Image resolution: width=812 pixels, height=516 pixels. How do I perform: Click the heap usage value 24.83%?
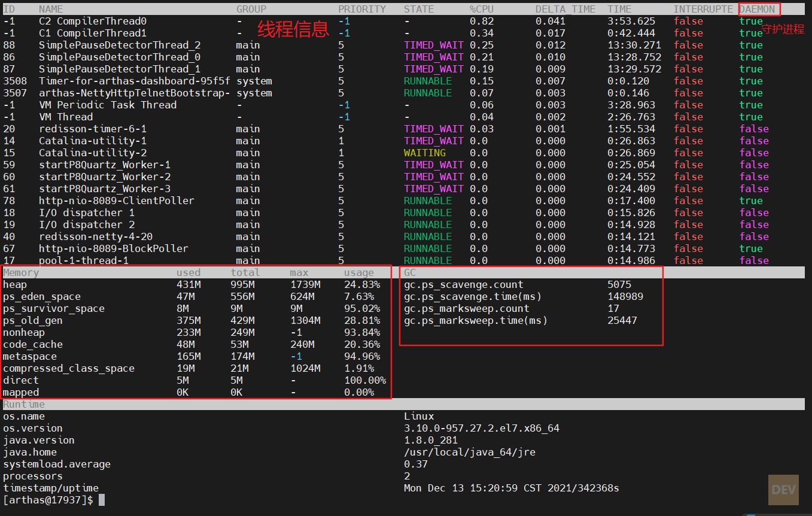tap(362, 284)
